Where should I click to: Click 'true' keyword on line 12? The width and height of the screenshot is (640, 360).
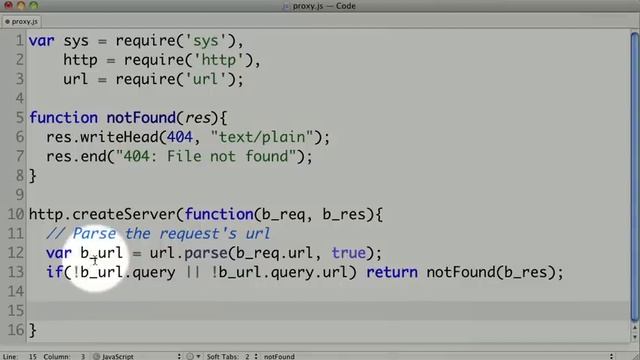349,253
